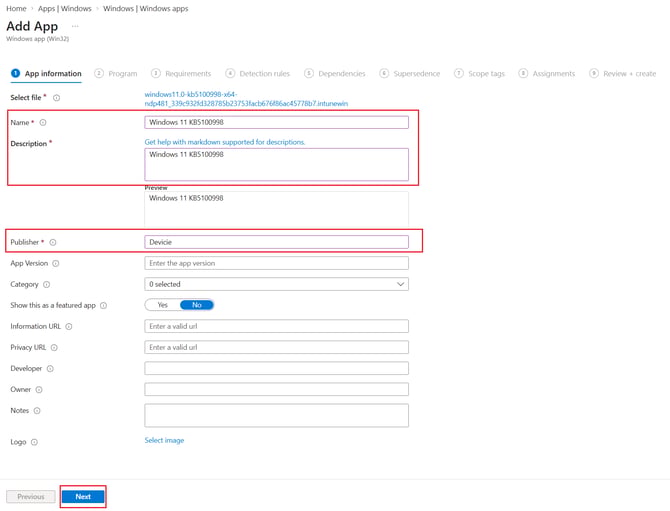Click into the App Version field
The width and height of the screenshot is (670, 511).
coord(276,263)
